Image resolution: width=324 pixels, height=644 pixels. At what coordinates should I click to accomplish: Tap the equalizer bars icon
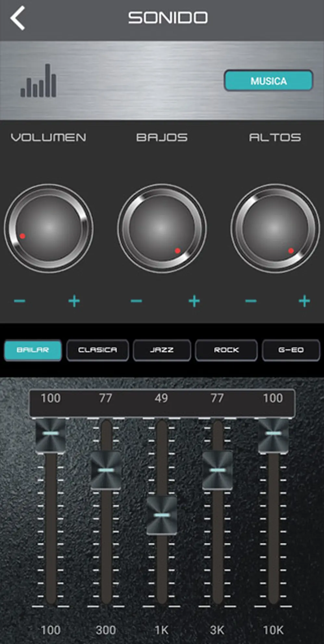pos(38,80)
